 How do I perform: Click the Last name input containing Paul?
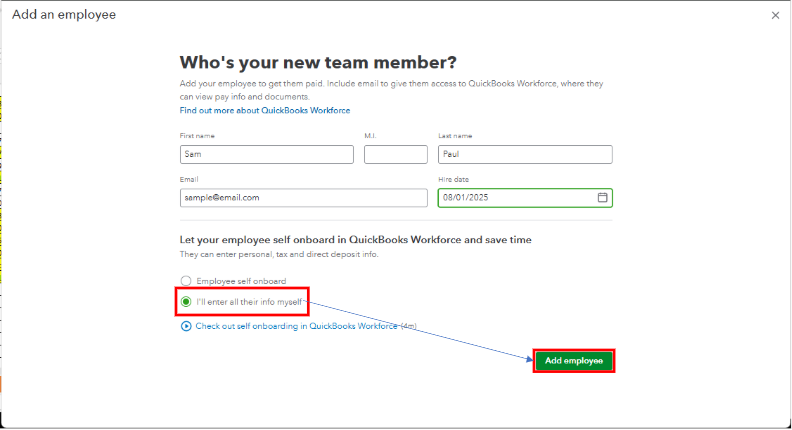[x=525, y=154]
